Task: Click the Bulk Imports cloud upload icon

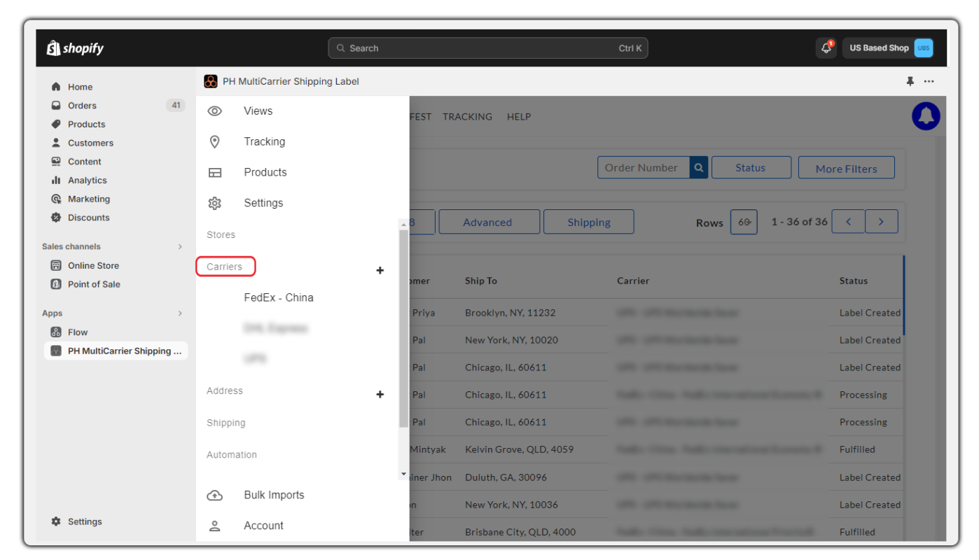Action: click(215, 495)
